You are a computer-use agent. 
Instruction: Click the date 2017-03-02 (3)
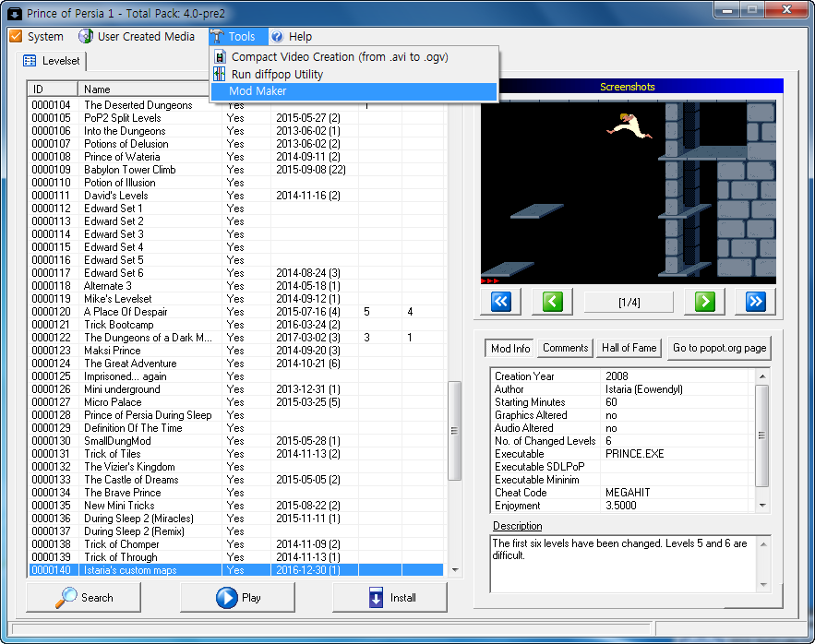point(308,338)
